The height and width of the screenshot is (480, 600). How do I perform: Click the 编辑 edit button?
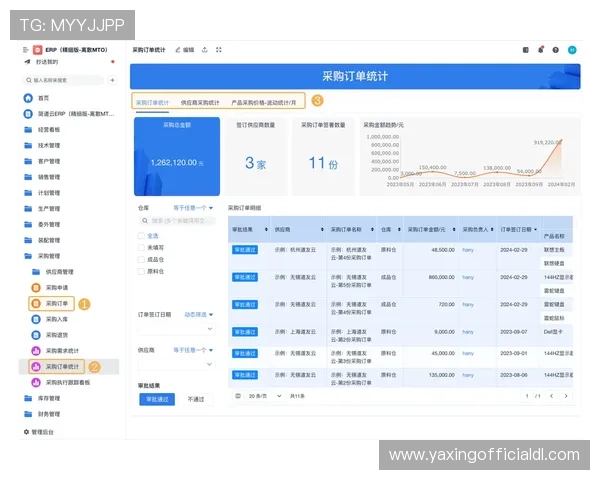(x=184, y=50)
